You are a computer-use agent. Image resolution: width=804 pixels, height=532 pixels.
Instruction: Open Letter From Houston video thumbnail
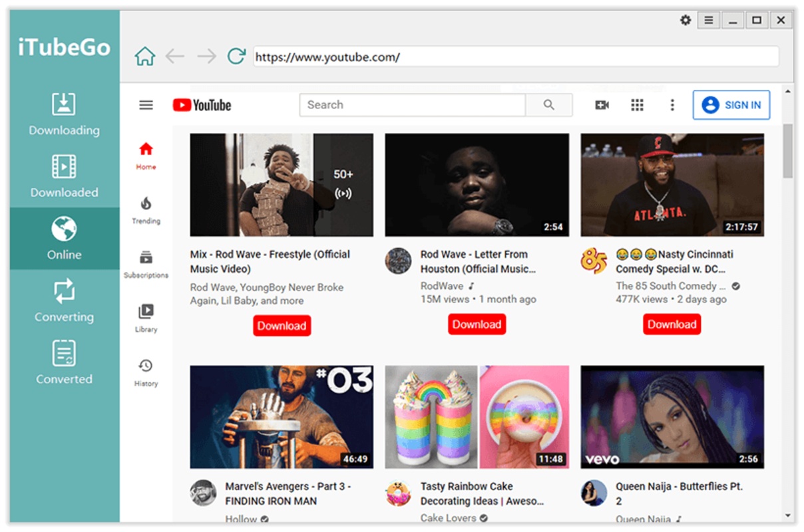click(x=477, y=185)
